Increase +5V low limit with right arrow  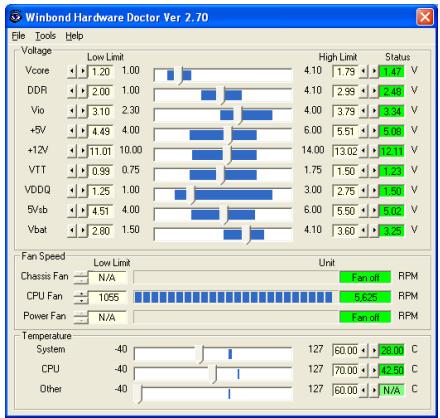(x=82, y=131)
